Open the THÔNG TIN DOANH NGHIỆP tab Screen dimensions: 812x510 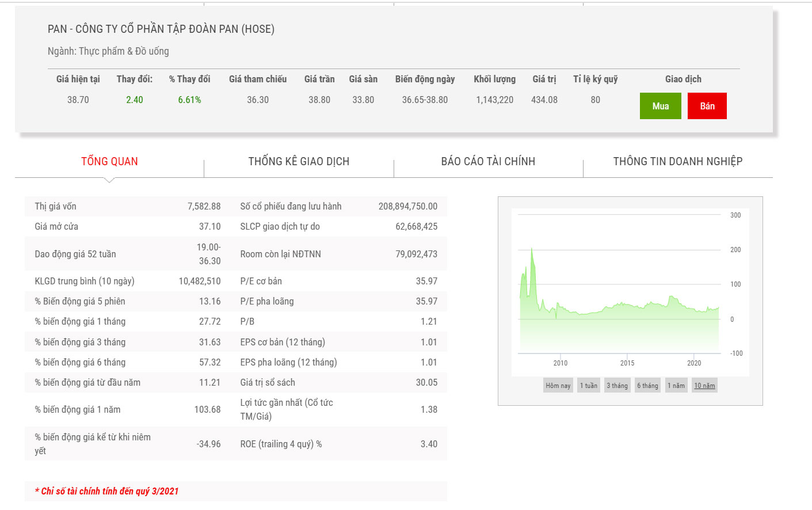click(x=677, y=162)
